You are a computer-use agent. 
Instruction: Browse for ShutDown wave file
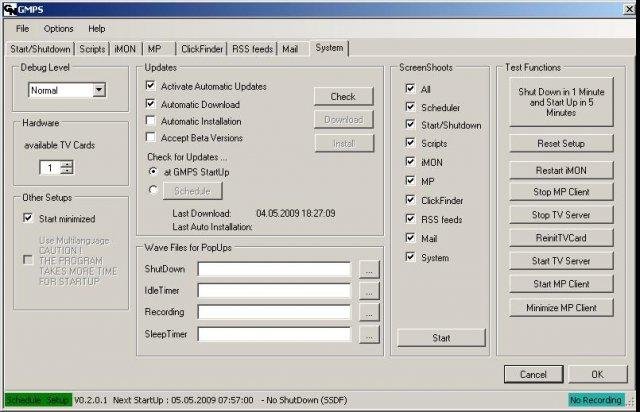pos(369,269)
